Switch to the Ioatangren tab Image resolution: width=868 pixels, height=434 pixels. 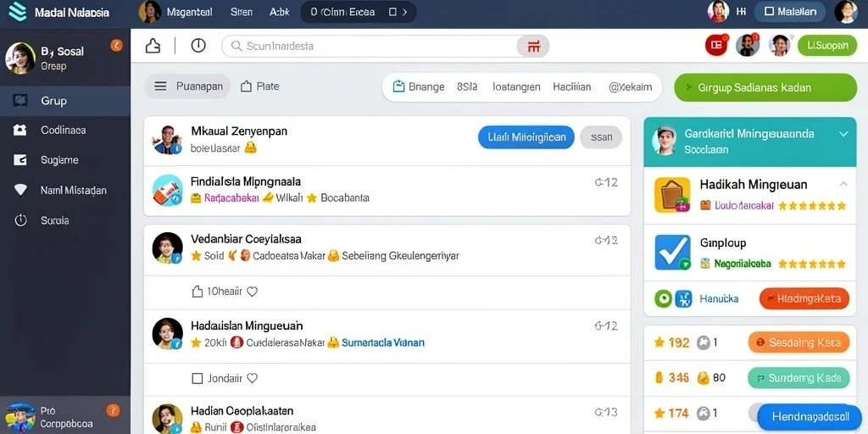tap(516, 87)
